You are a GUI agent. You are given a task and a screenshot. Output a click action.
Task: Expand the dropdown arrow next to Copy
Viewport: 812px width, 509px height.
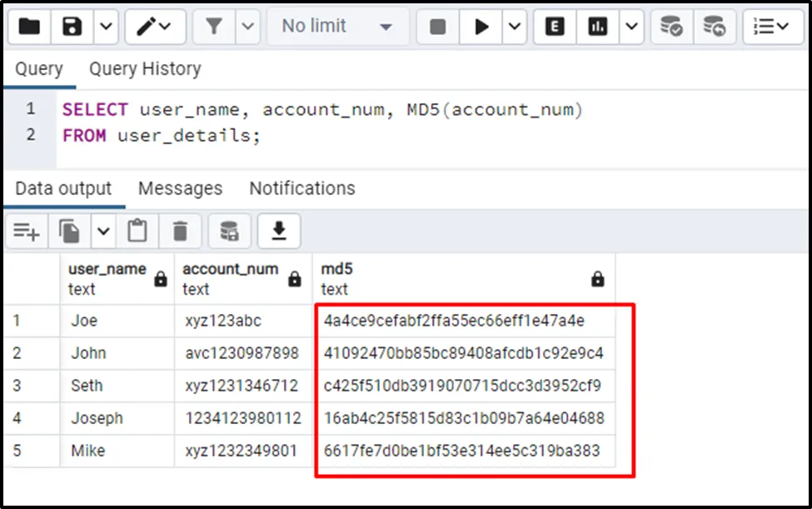(103, 231)
